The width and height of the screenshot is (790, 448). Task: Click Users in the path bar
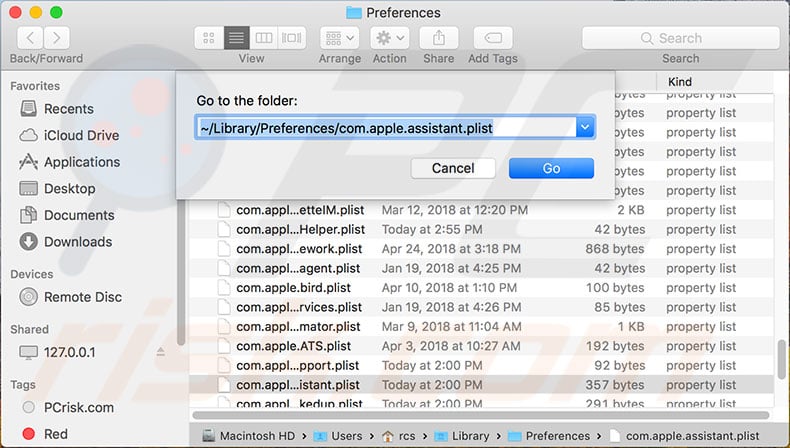(x=338, y=436)
